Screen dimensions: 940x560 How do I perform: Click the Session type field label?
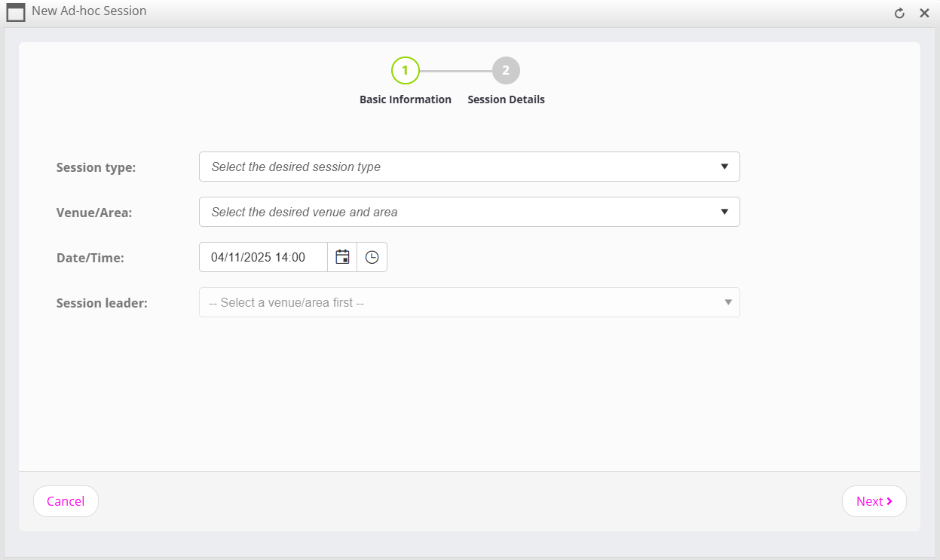(x=96, y=167)
